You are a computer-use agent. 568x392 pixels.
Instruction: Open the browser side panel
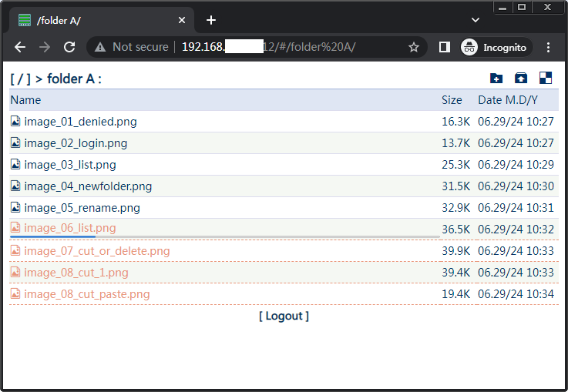coord(445,47)
